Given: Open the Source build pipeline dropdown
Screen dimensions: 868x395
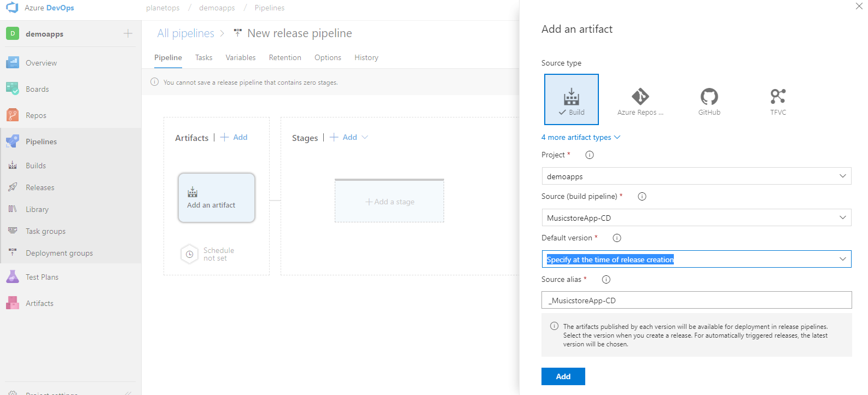Looking at the screenshot, I should click(696, 217).
